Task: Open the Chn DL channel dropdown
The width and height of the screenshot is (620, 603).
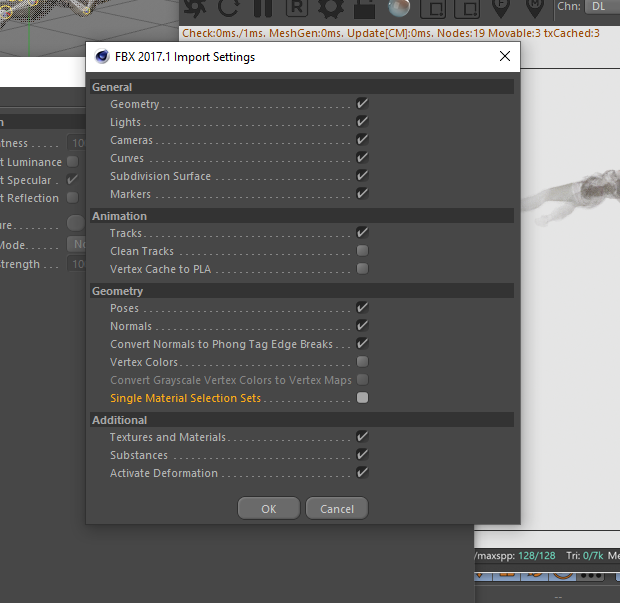Action: [602, 7]
